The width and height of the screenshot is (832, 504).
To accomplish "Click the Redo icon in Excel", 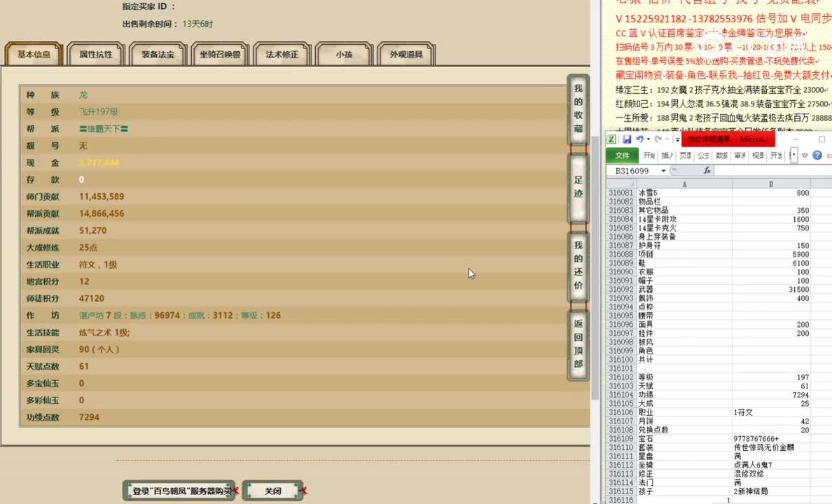I will 658,139.
